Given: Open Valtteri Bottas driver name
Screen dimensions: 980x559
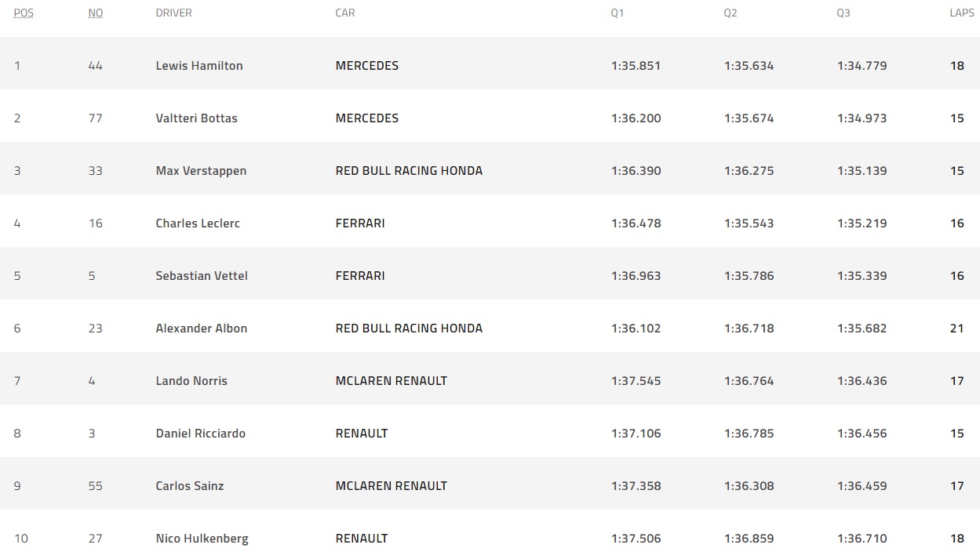Looking at the screenshot, I should pos(197,118).
